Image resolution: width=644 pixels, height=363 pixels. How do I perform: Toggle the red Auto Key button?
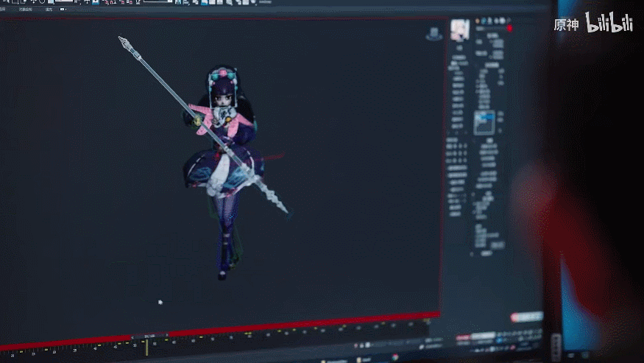coord(463,337)
